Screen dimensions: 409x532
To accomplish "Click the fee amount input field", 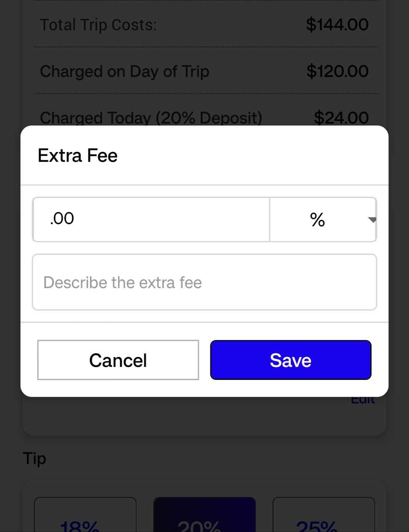I will tap(151, 219).
